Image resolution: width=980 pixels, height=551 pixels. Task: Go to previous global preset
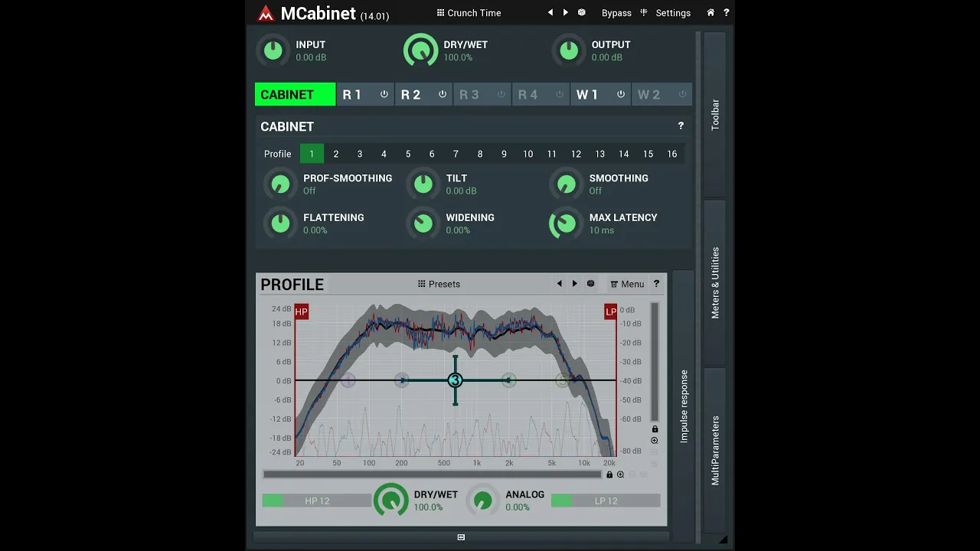[550, 13]
